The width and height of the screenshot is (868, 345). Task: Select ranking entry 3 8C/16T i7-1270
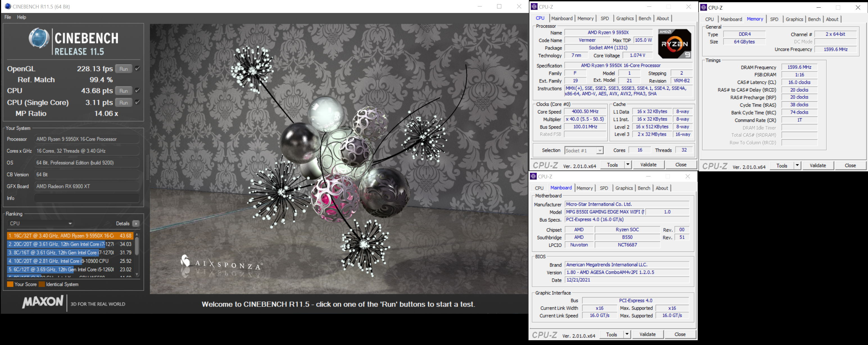pyautogui.click(x=70, y=252)
